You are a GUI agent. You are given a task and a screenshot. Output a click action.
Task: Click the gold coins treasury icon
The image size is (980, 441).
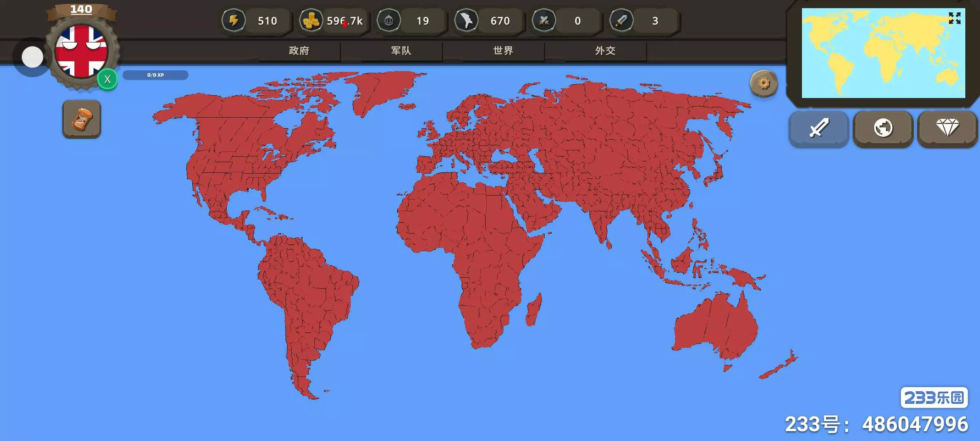(311, 20)
